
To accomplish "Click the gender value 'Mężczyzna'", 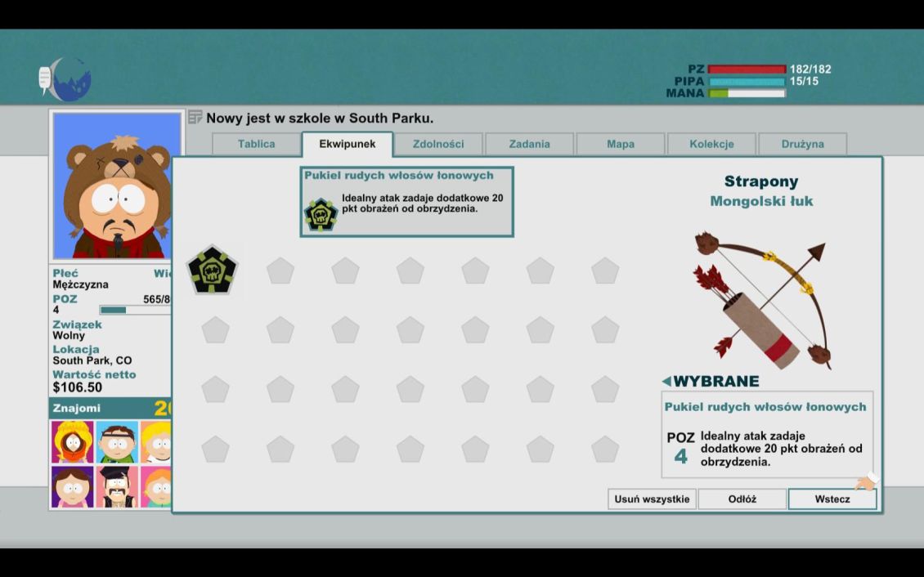I will coord(81,285).
